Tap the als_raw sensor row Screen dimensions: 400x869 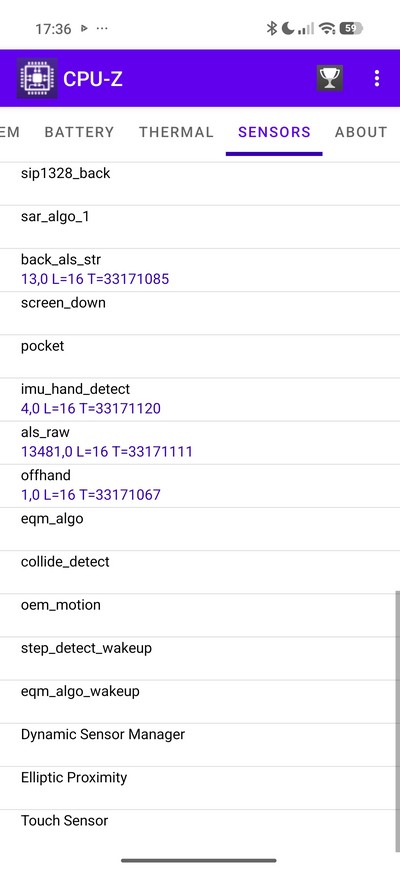pyautogui.click(x=200, y=443)
